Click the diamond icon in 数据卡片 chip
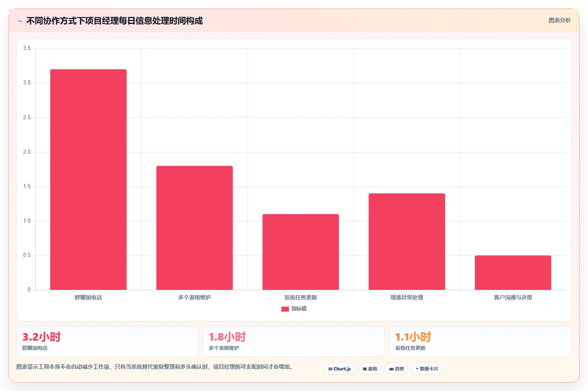This screenshot has height=391, width=588. point(417,369)
